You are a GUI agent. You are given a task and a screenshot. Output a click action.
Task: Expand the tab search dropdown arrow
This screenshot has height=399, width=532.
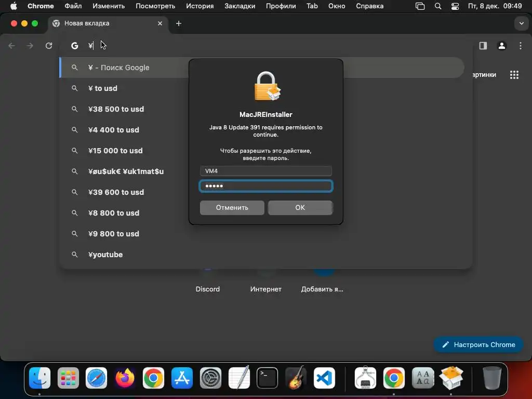521,23
